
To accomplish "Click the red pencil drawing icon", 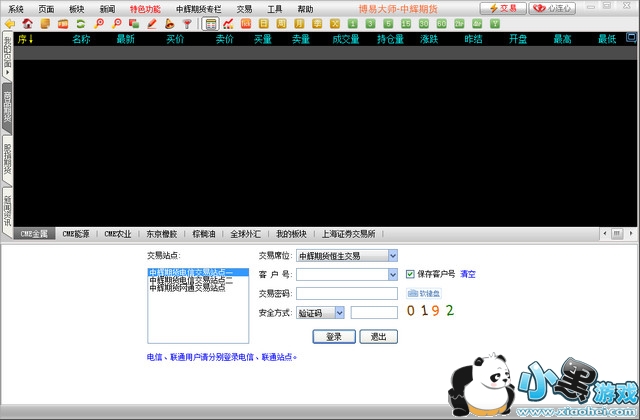I will click(151, 23).
